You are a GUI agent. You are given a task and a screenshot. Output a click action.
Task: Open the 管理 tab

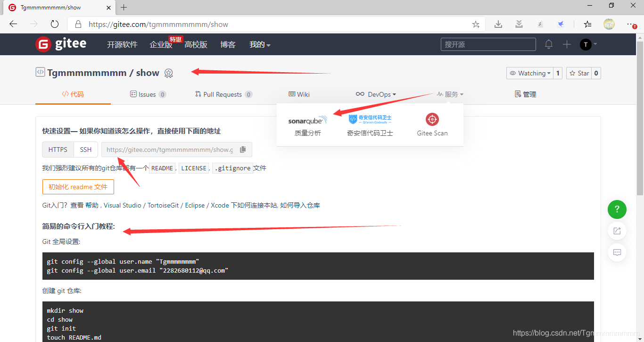[x=526, y=94]
